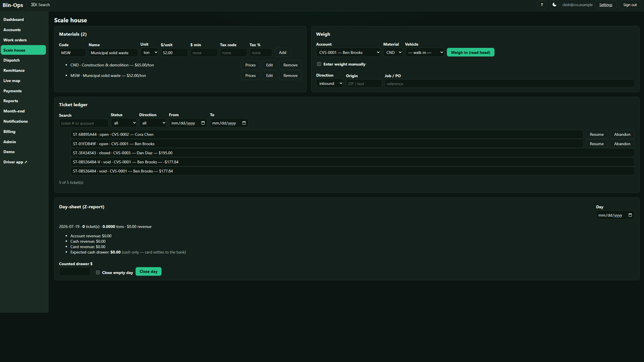Open Month-end in sidebar
The height and width of the screenshot is (362, 644).
coord(23,111)
